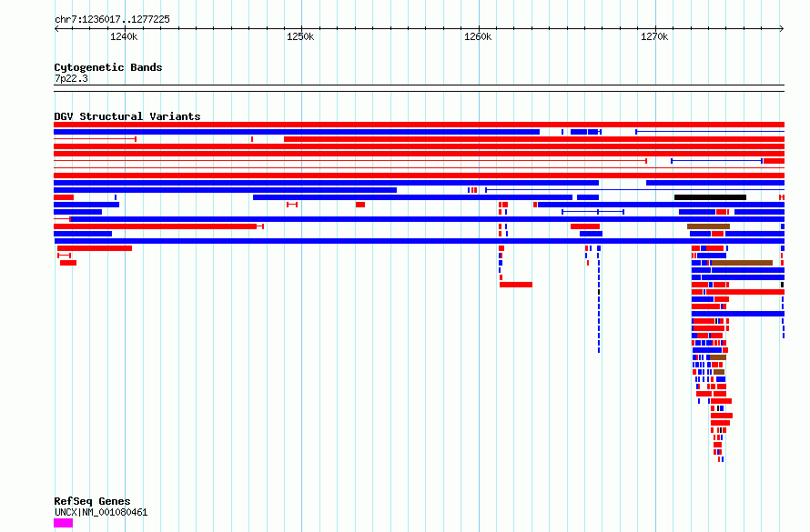The width and height of the screenshot is (810, 532).
Task: Click the thin blue bracketed variant right of 1260k
Action: [593, 212]
